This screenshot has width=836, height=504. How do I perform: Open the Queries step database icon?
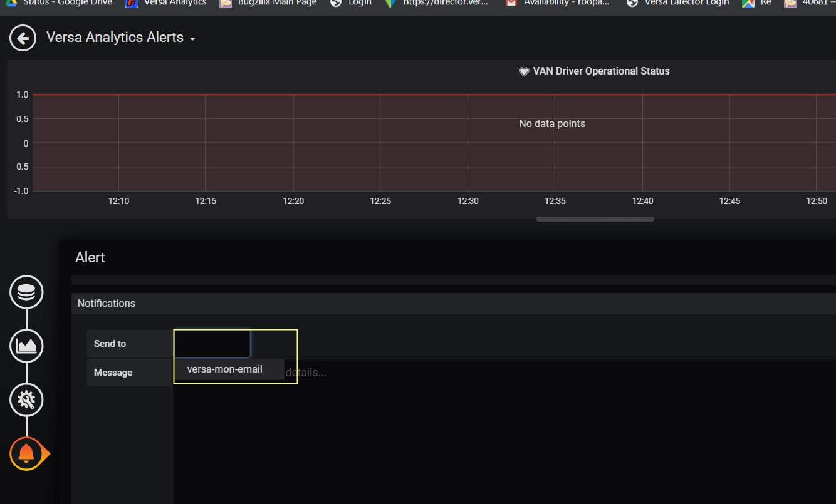pyautogui.click(x=26, y=292)
